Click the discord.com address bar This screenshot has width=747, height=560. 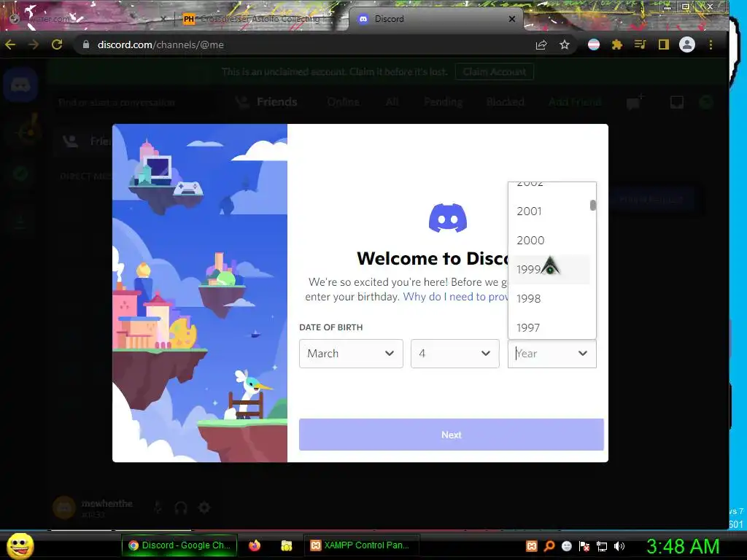(x=305, y=44)
